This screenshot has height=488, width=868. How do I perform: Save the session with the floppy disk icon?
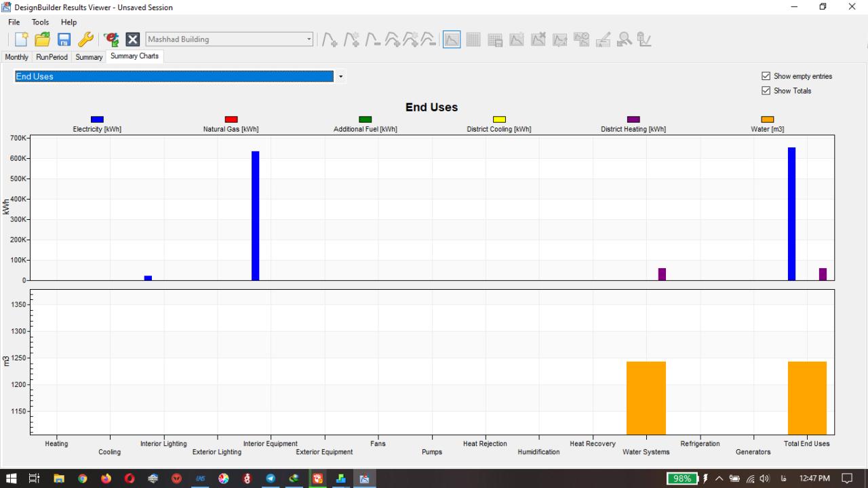click(x=64, y=39)
